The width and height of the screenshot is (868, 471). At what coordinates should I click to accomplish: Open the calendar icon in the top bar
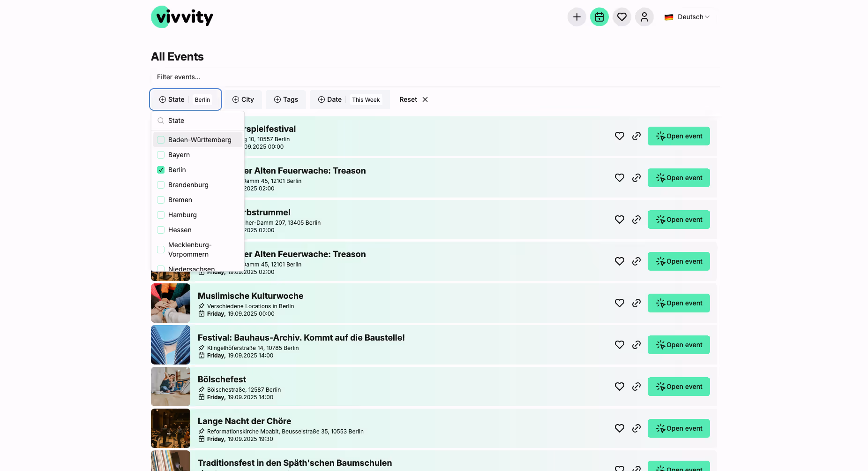coord(599,17)
